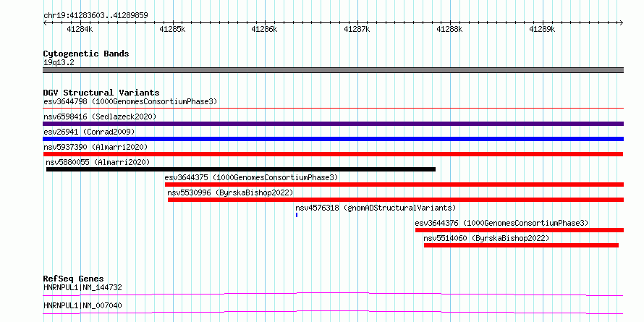Click the right arrowhead of the ruler
The image size is (644, 322).
[x=622, y=22]
